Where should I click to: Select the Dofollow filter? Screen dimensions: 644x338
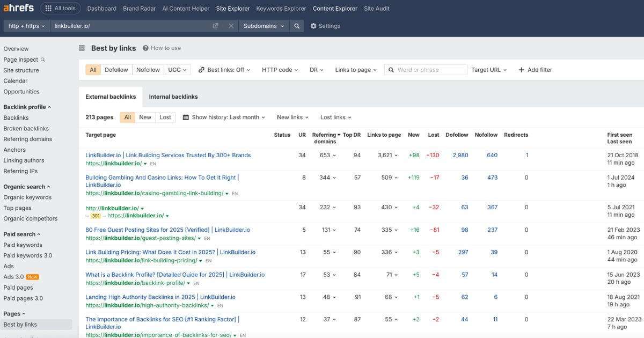tap(116, 70)
